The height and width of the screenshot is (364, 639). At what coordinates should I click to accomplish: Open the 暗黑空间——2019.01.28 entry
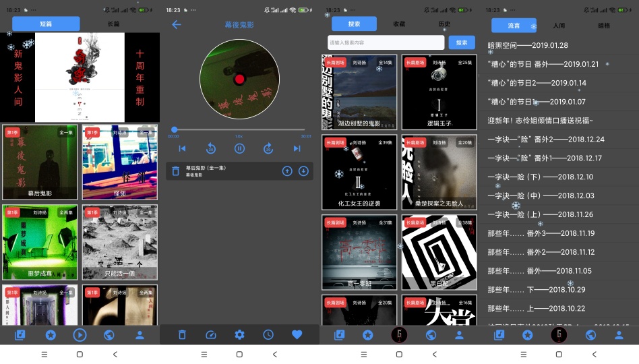[x=528, y=46]
